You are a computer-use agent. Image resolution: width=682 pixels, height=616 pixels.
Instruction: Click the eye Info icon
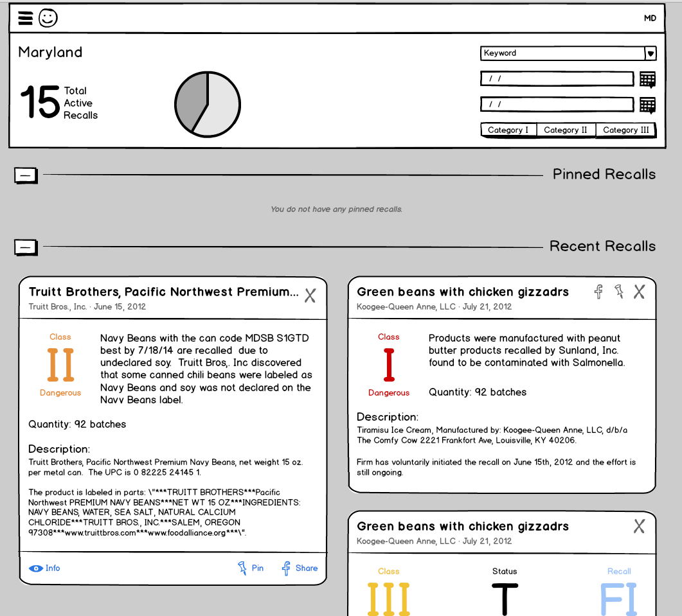click(35, 568)
